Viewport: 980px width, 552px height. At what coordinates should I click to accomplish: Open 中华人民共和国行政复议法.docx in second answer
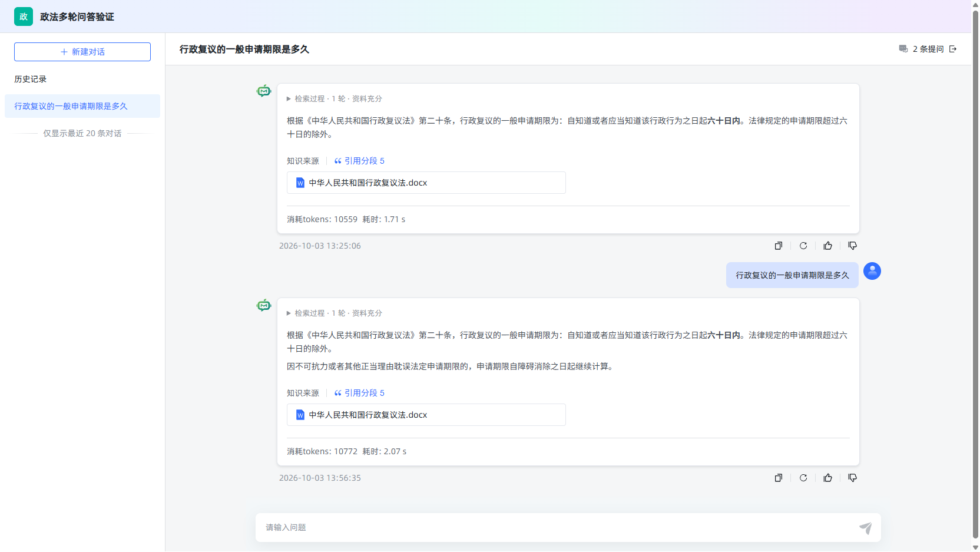click(426, 415)
